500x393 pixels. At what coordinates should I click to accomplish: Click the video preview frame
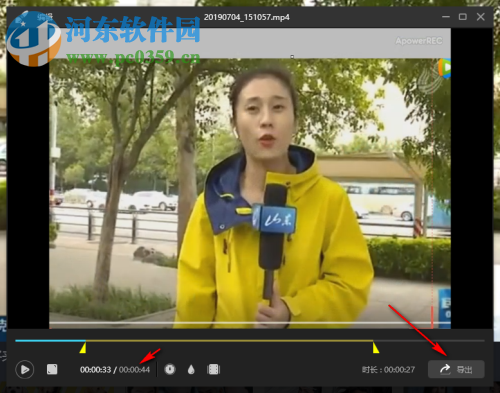[250, 178]
